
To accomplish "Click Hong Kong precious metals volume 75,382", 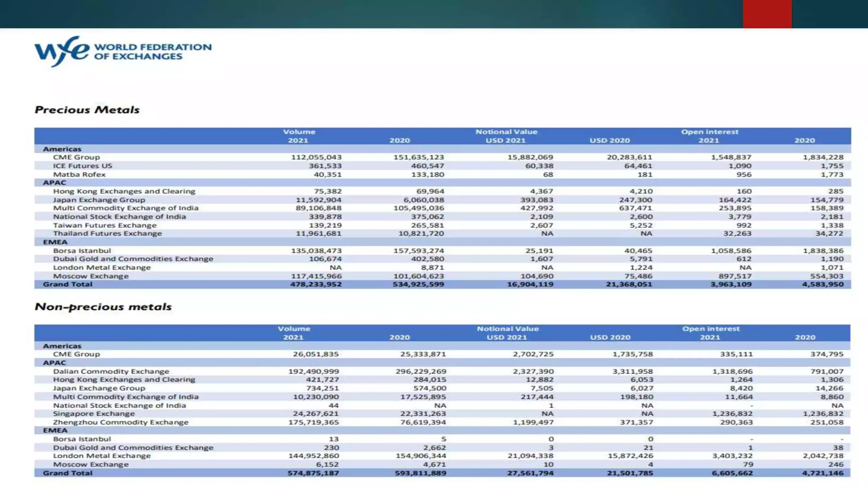I will pos(328,191).
